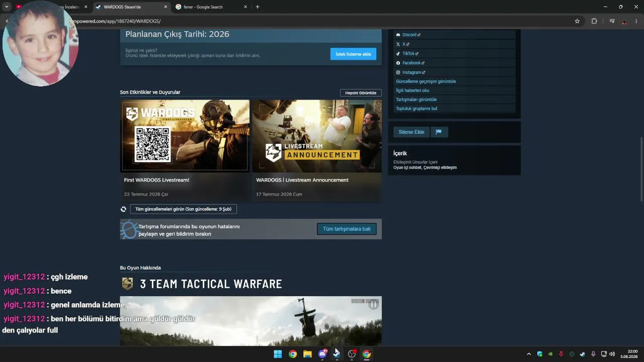This screenshot has width=644, height=362.
Task: Open 'Topluluk gruplarını bul' link
Action: [x=417, y=109]
